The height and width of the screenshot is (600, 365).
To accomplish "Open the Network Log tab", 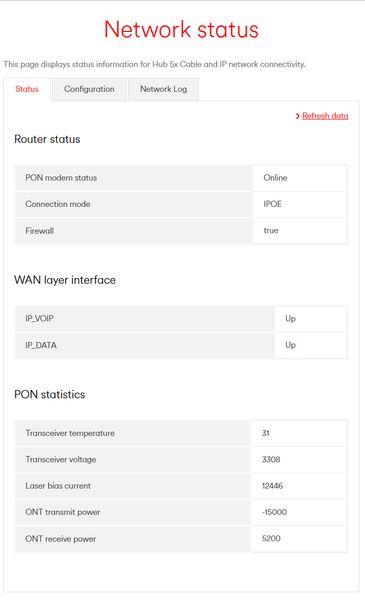I will 163,89.
